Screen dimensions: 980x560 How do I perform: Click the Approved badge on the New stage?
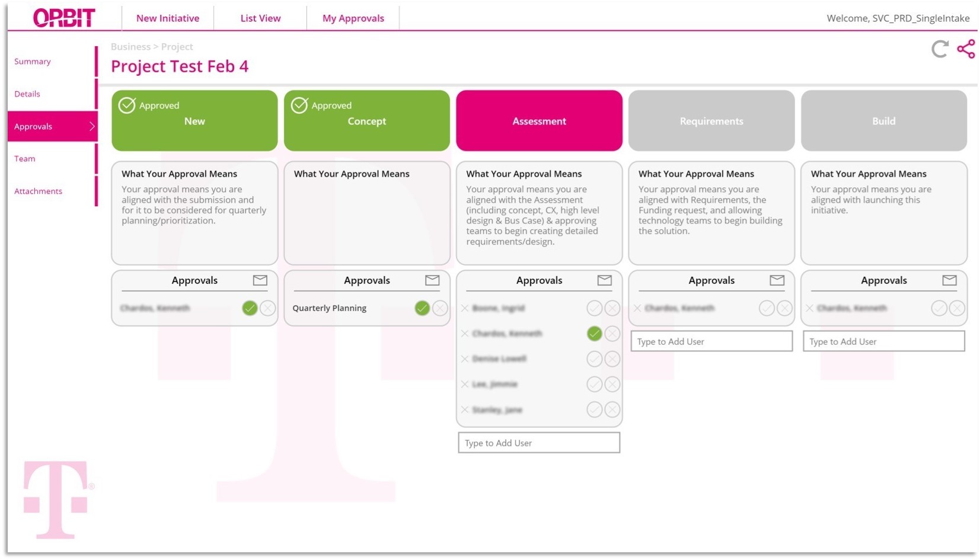(x=150, y=105)
